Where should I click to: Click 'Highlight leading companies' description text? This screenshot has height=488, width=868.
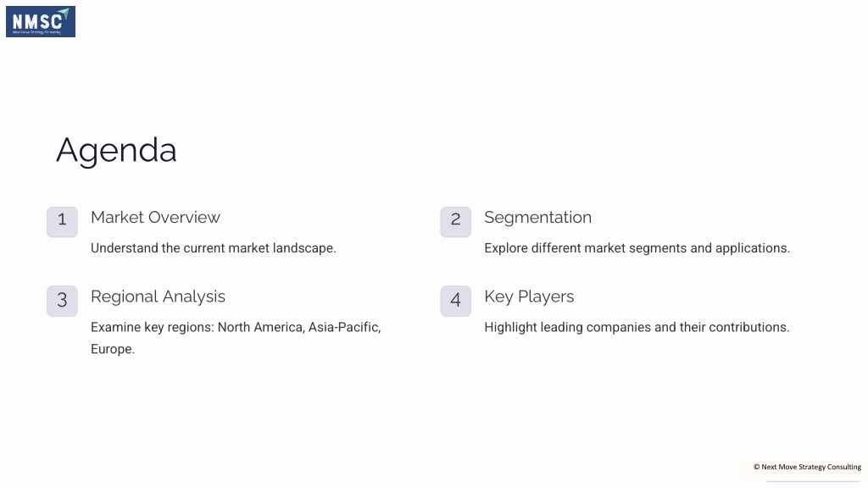(637, 327)
